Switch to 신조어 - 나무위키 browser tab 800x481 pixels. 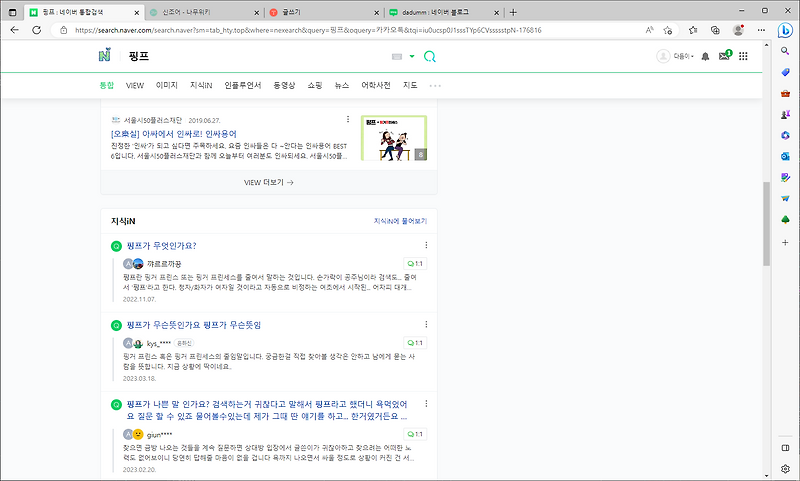(x=204, y=12)
